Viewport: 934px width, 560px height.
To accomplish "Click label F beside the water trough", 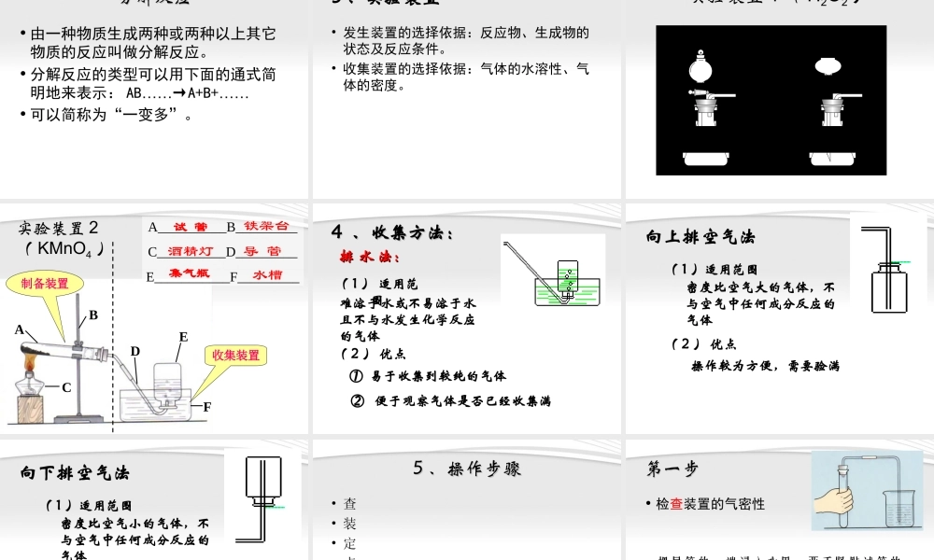I will coord(206,407).
